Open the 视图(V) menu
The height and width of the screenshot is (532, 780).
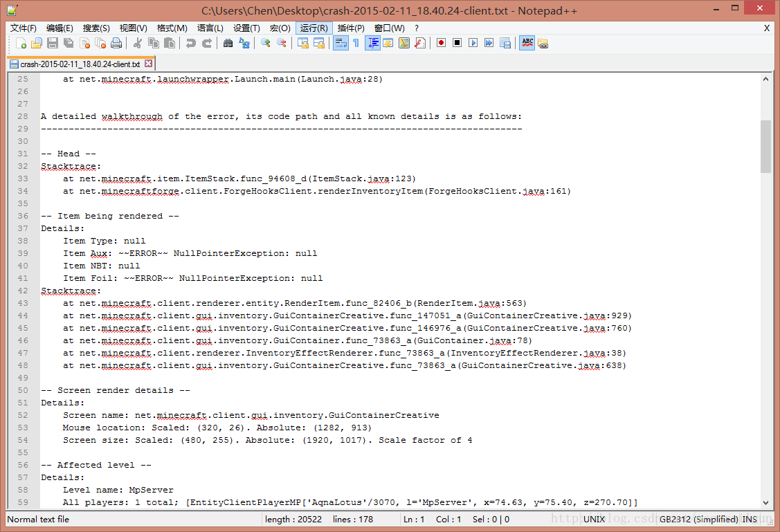click(134, 28)
